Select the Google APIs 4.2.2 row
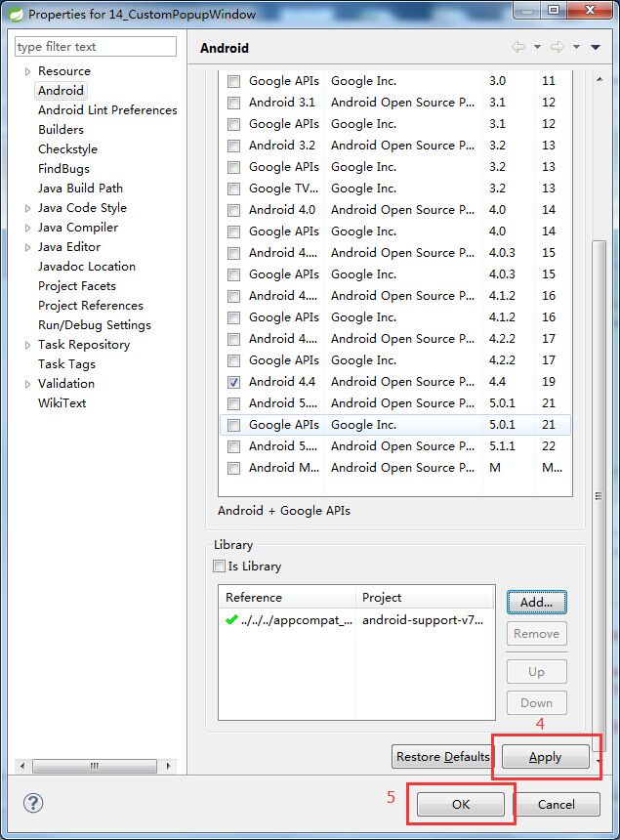The image size is (620, 840). [x=395, y=360]
